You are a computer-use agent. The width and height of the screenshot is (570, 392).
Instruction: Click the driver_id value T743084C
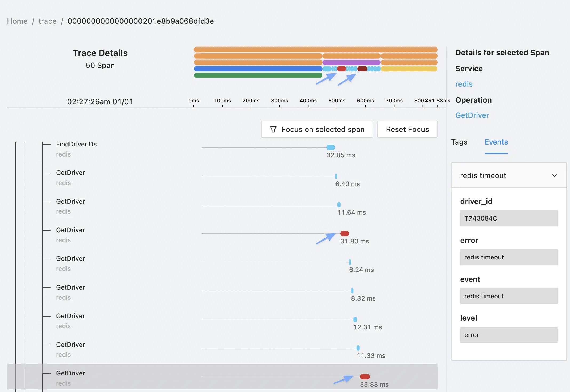509,218
